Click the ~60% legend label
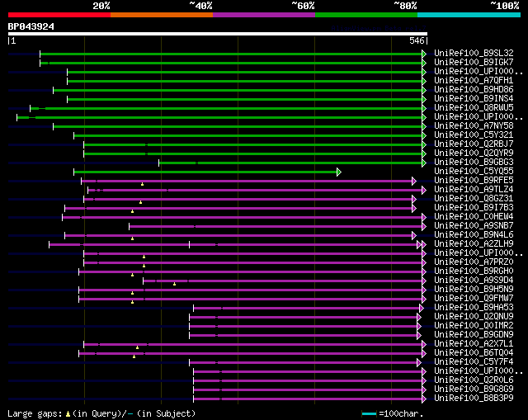Image resolution: width=528 pixels, height=420 pixels. tap(303, 6)
